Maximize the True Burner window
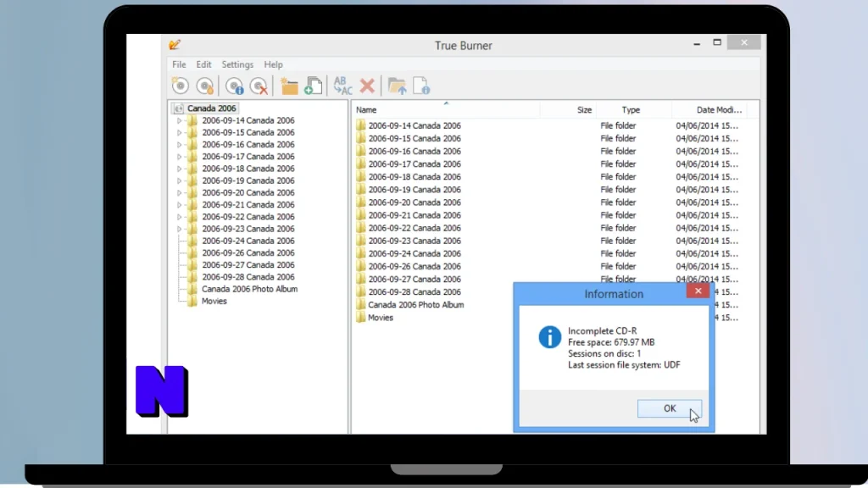The image size is (868, 488). [x=717, y=42]
